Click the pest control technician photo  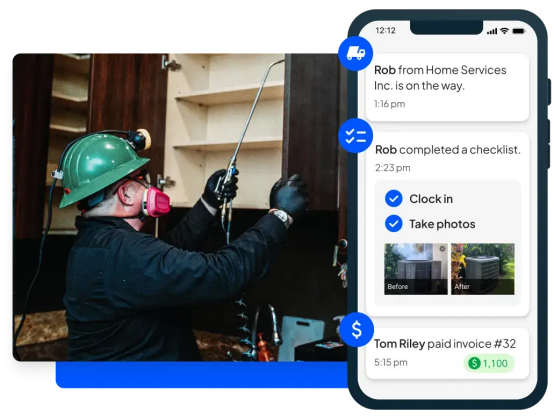coord(180,207)
